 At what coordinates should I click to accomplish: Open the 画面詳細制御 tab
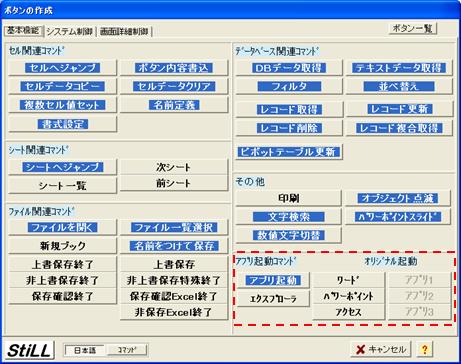124,32
